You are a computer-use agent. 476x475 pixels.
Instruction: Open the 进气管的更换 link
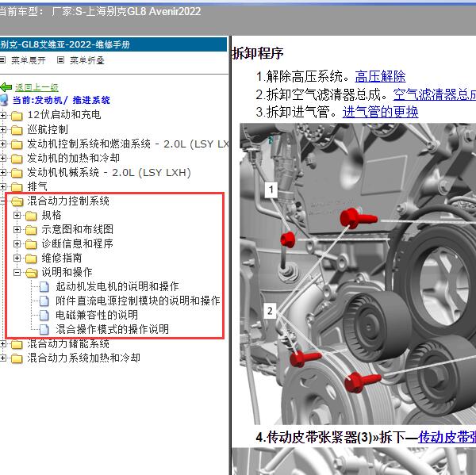(380, 112)
